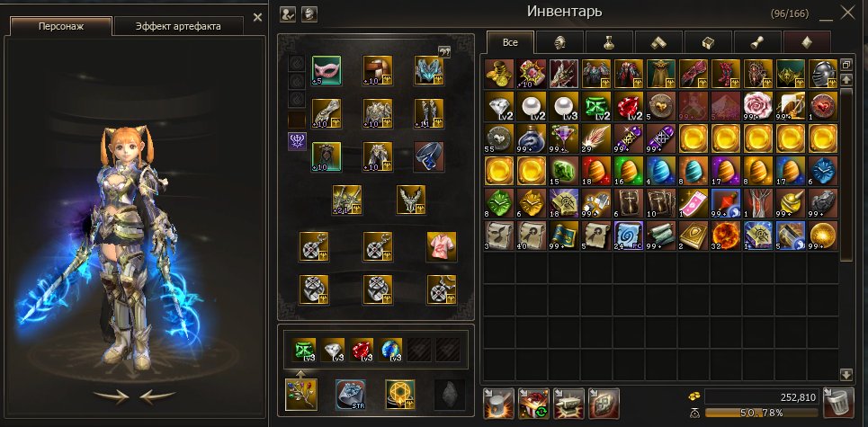Open the potion consumables inventory tab
868x427 pixels.
coord(609,42)
